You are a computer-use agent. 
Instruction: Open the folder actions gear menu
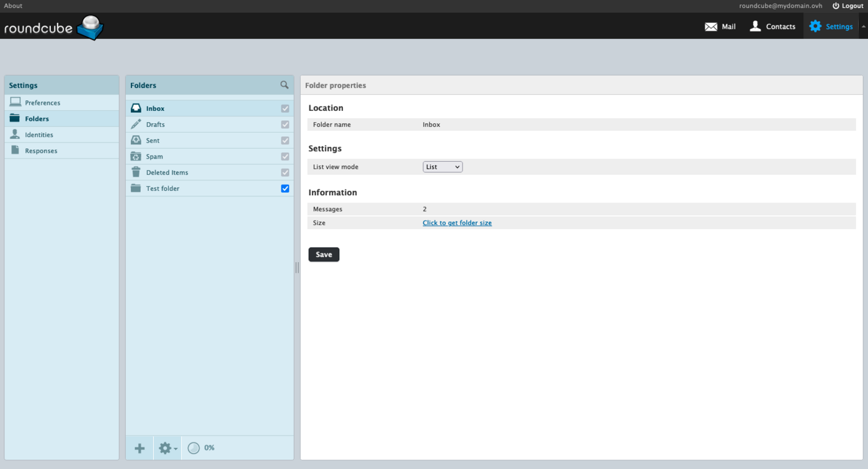tap(167, 448)
